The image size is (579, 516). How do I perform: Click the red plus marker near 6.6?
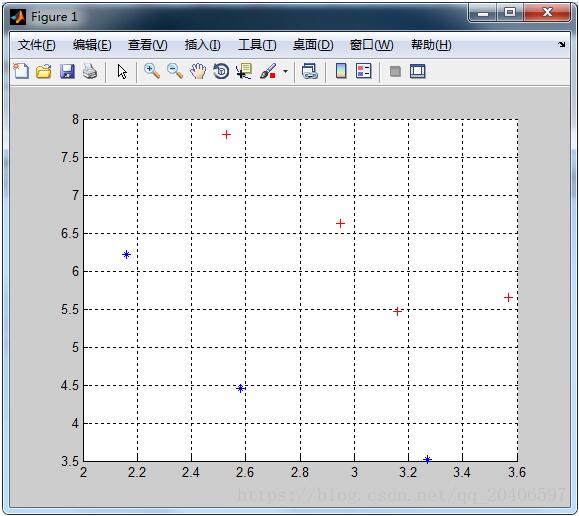tap(340, 223)
